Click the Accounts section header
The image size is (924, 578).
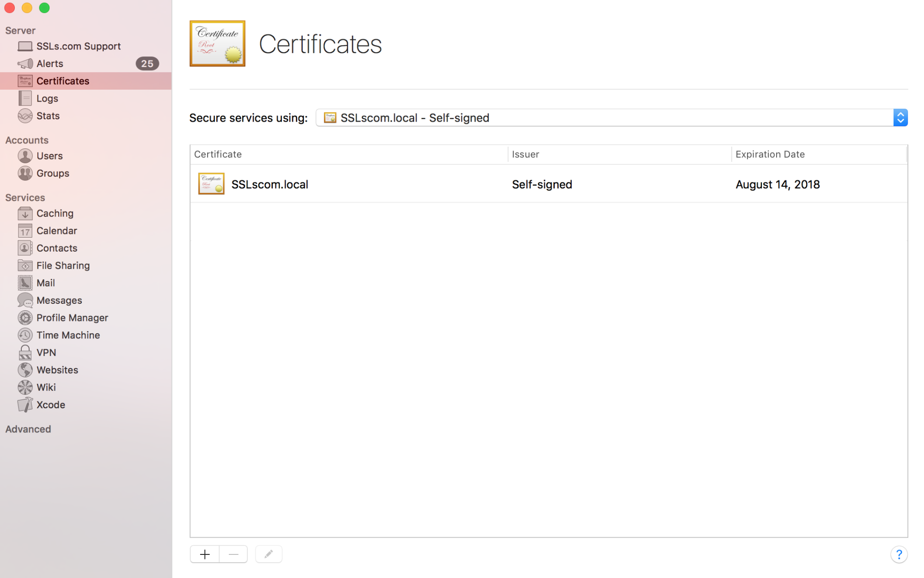pos(27,140)
